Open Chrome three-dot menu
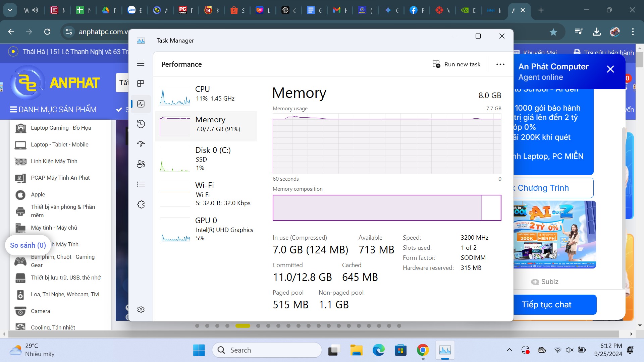This screenshot has height=362, width=644. 633,32
